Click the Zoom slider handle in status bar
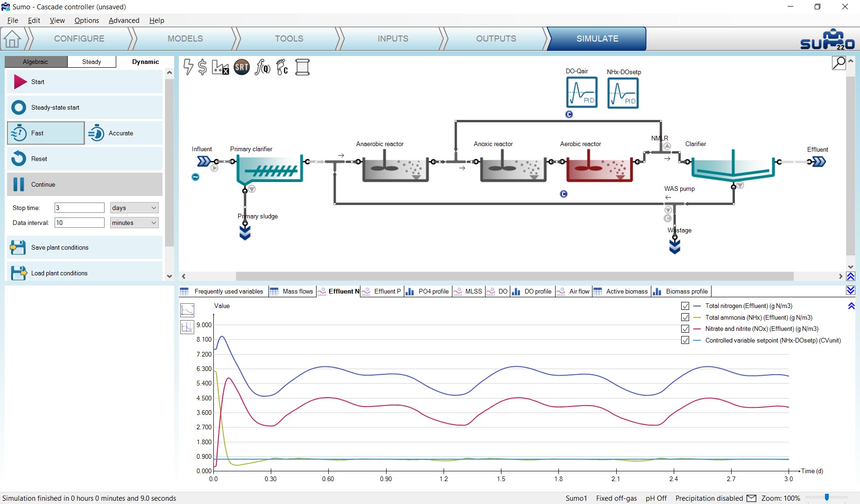860x504 pixels. point(827,498)
